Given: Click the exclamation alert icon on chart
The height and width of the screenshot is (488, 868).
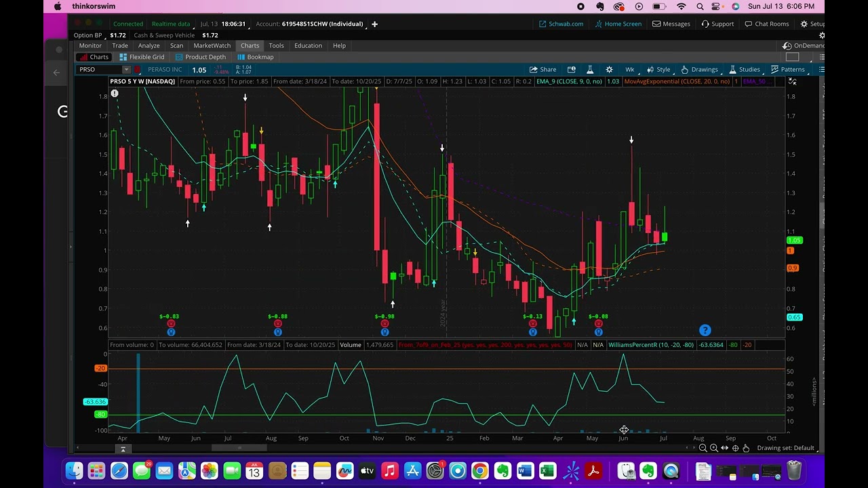Looking at the screenshot, I should 115,93.
